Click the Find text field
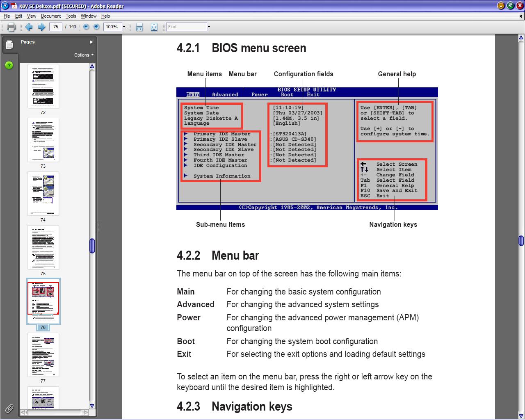 187,27
